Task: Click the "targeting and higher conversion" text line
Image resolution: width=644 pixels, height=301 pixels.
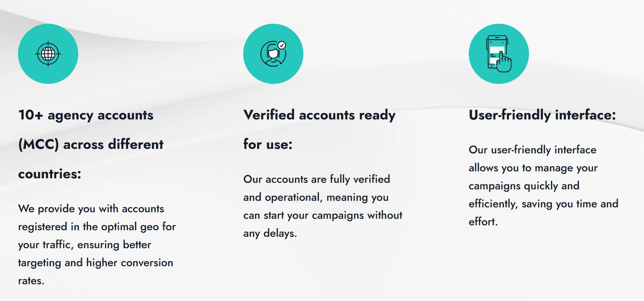Action: pyautogui.click(x=95, y=263)
